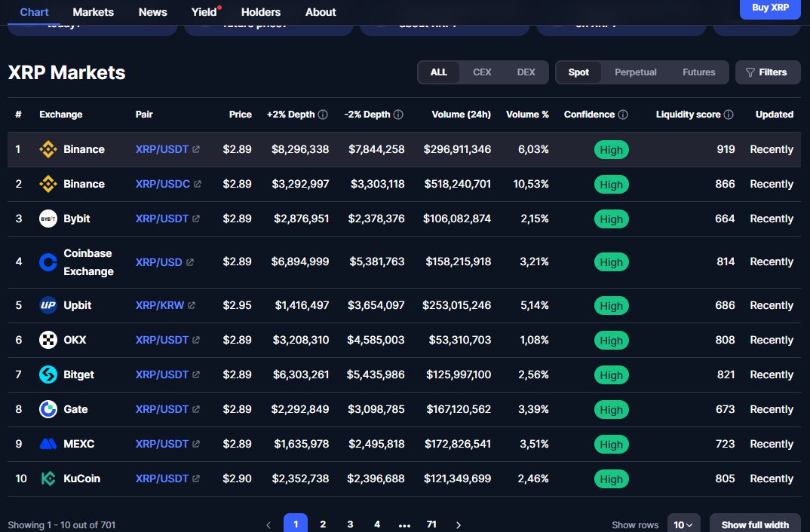Viewport: 810px width, 532px height.
Task: Go to pagination page 3
Action: point(350,524)
